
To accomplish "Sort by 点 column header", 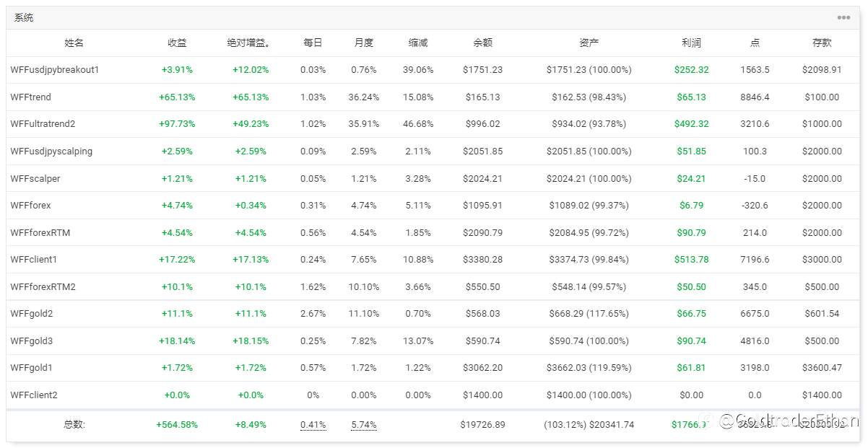I will coord(755,43).
